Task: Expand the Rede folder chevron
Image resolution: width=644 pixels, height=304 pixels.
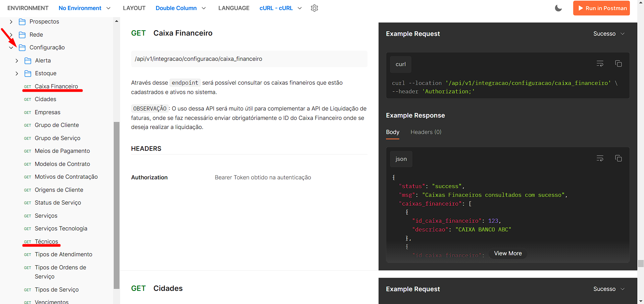Action: (x=11, y=35)
